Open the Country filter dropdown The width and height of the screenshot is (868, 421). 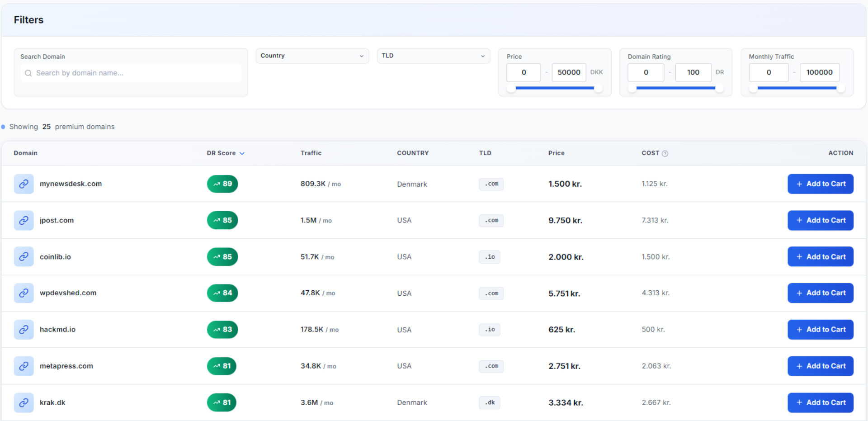pos(311,56)
